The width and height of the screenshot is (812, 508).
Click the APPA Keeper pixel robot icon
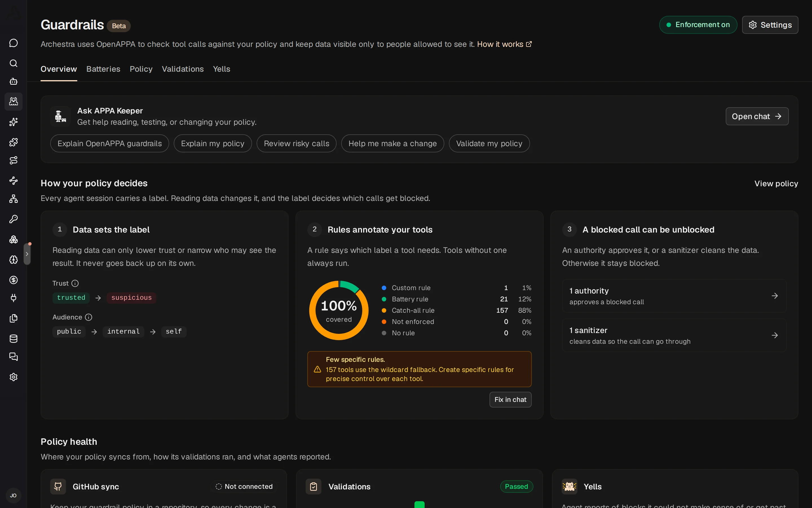[60, 116]
